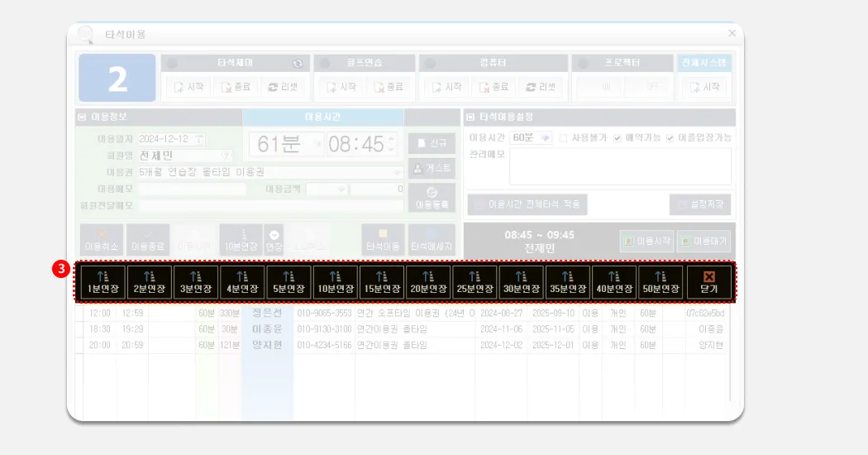Click the 이용시간 tab header
This screenshot has height=455, width=868.
(x=322, y=117)
